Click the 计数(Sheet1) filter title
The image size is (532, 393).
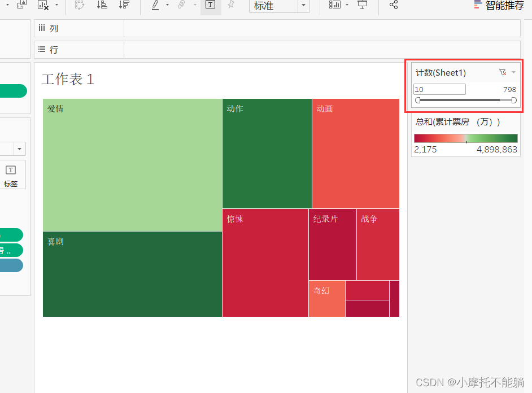pyautogui.click(x=441, y=73)
